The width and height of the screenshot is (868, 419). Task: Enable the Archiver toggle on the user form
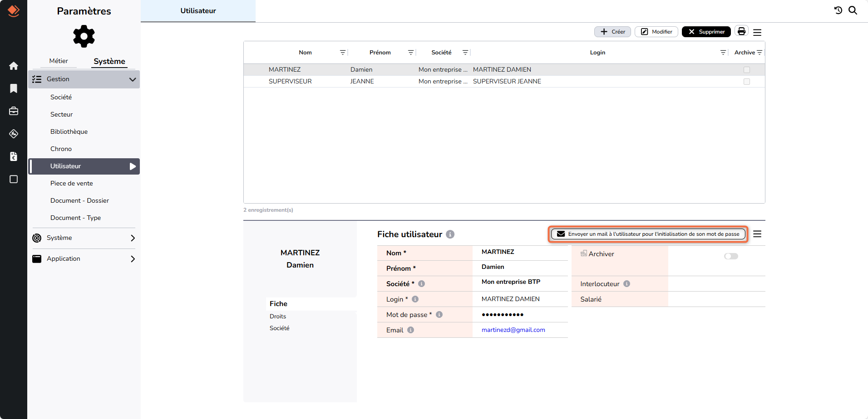click(x=731, y=256)
